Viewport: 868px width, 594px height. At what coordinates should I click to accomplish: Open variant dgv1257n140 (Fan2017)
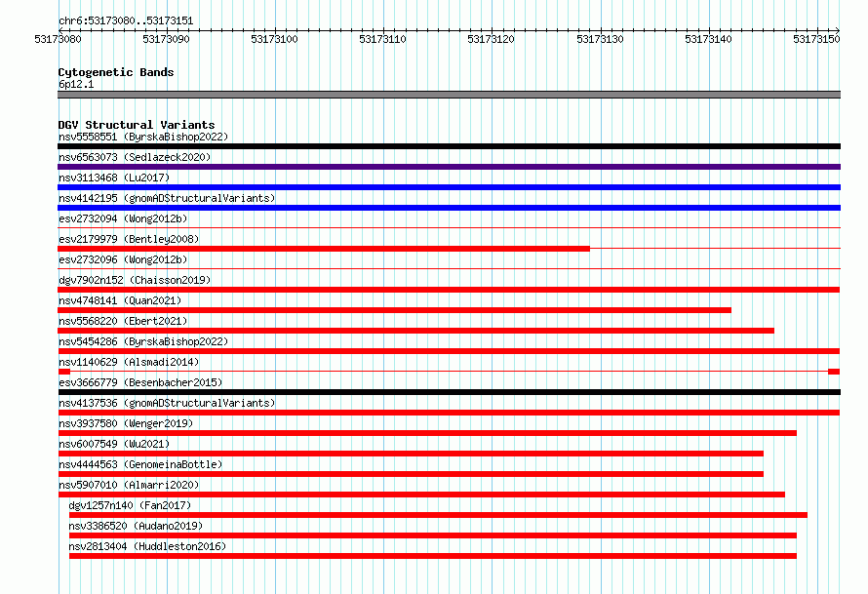pos(130,505)
